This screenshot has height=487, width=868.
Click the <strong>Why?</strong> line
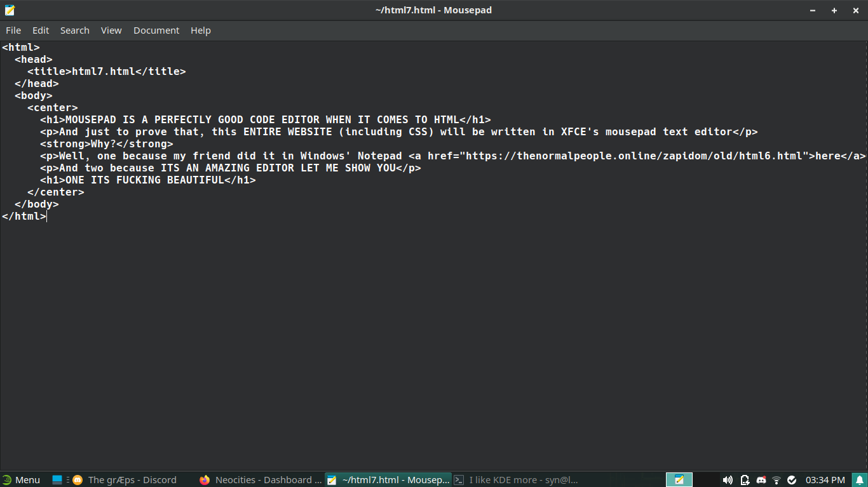coord(107,143)
